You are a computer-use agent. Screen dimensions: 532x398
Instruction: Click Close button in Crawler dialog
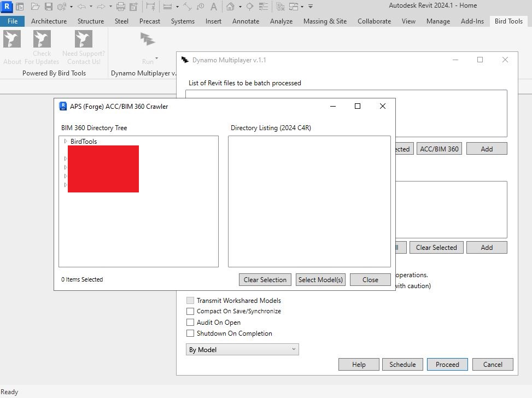click(370, 279)
